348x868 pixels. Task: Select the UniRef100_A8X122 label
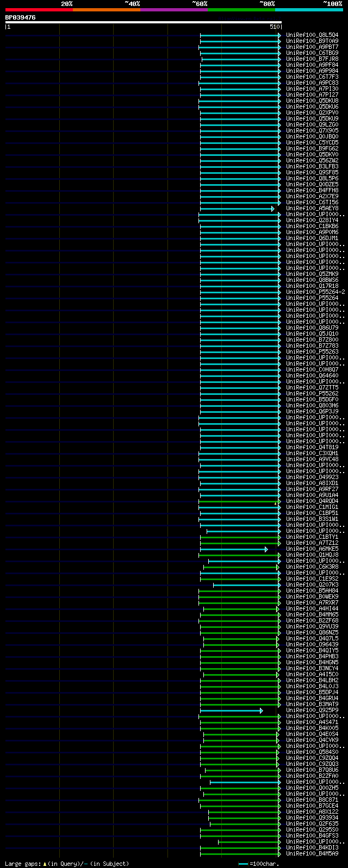coord(312,812)
